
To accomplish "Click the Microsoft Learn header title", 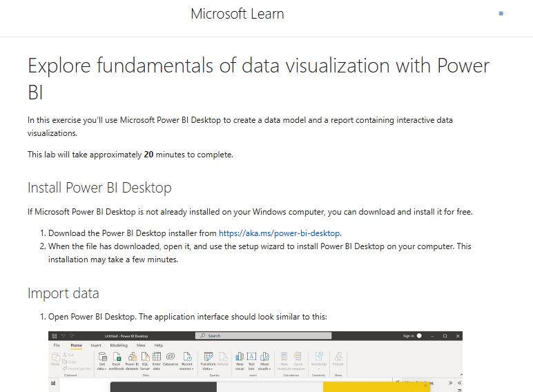I will tap(238, 14).
